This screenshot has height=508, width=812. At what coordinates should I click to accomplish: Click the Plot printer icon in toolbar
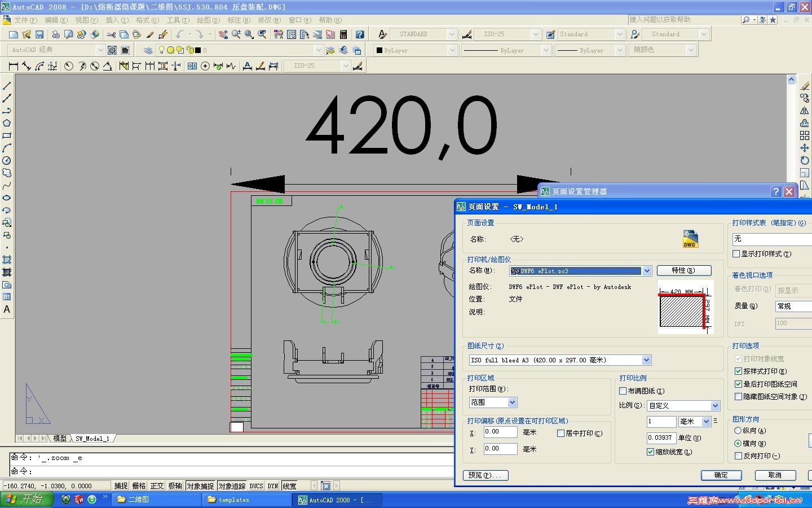55,34
